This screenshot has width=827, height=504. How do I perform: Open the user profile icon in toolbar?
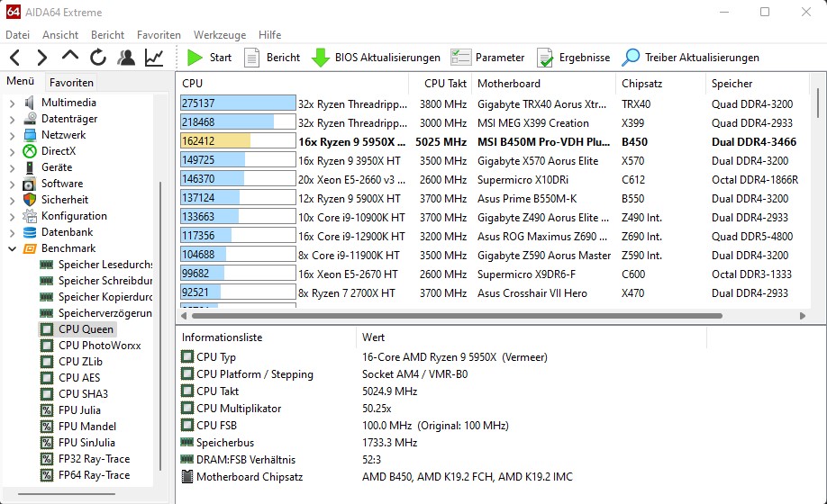(x=125, y=58)
